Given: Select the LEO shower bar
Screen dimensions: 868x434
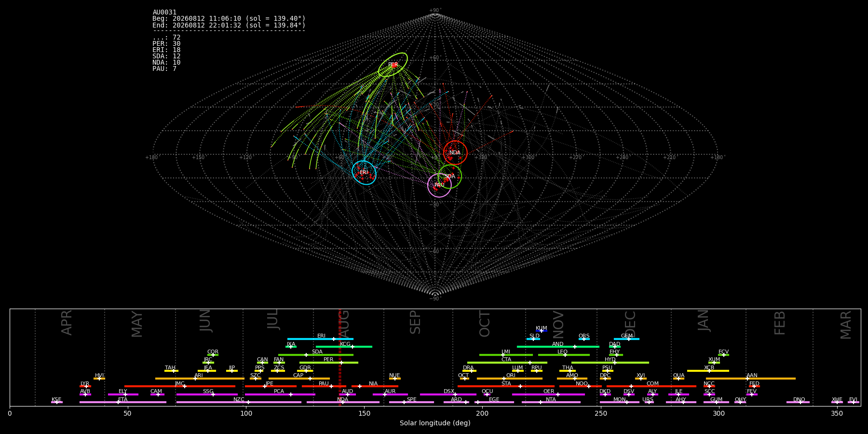Looking at the screenshot, I should [x=564, y=355].
